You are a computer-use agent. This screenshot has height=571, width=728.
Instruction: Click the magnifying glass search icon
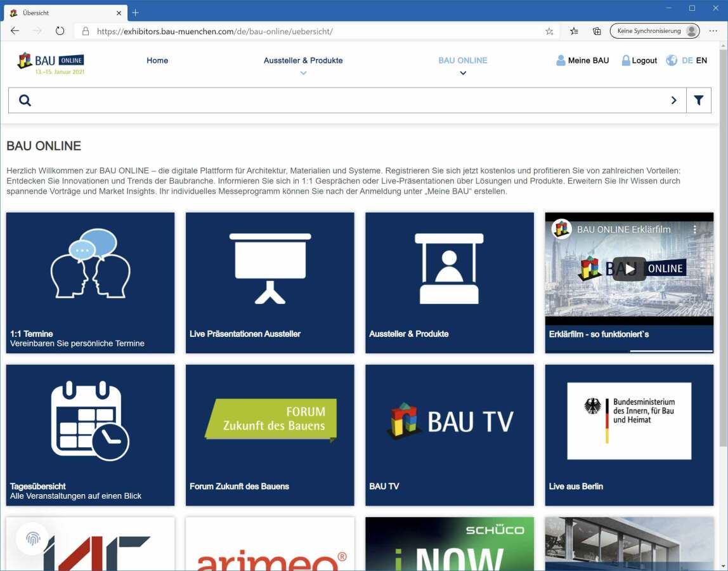pos(25,100)
